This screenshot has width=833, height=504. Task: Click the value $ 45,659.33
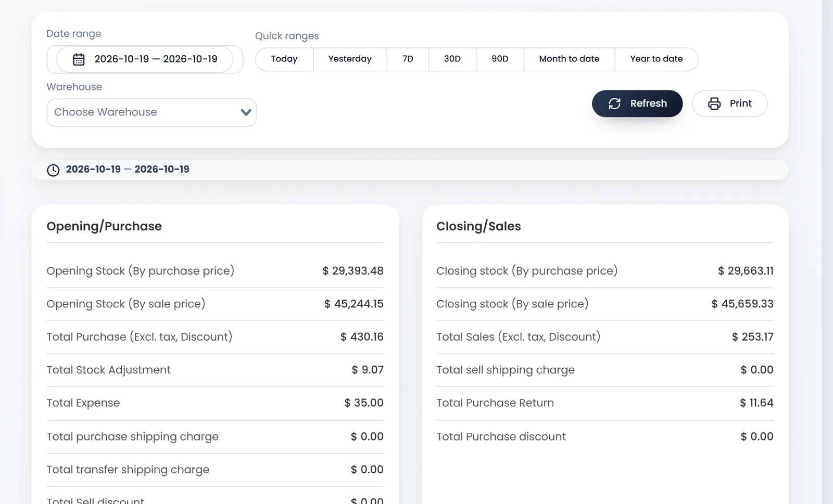(x=742, y=304)
